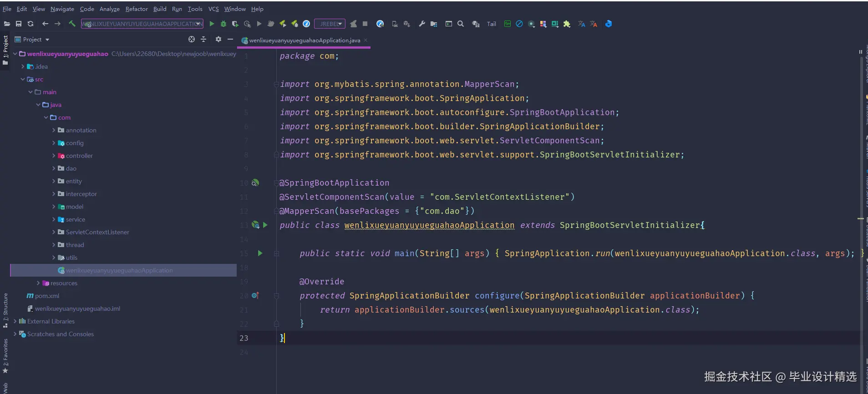
Task: Build the project with the hammer icon
Action: pyautogui.click(x=72, y=24)
